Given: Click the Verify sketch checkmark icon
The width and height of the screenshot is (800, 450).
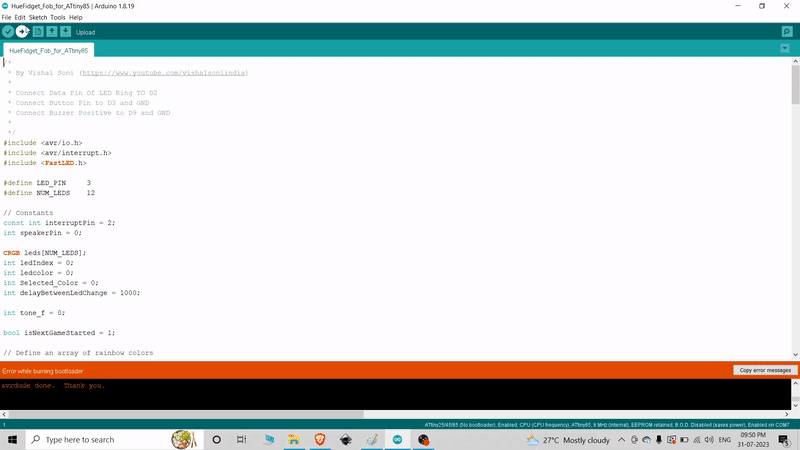Looking at the screenshot, I should point(8,32).
